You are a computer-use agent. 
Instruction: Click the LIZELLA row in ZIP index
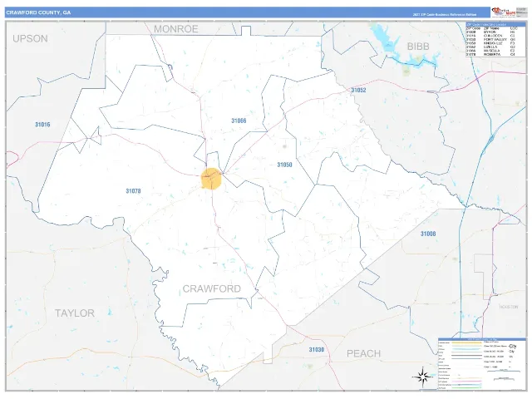click(491, 47)
